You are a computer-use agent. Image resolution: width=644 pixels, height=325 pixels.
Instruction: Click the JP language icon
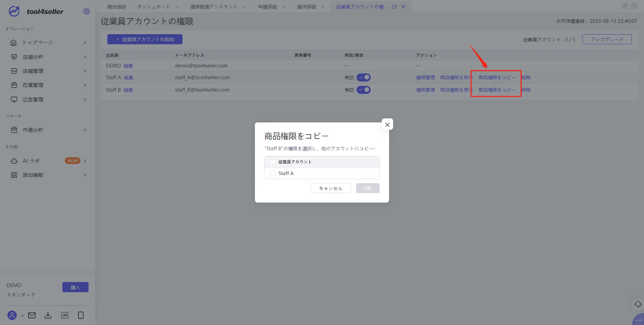tap(65, 315)
